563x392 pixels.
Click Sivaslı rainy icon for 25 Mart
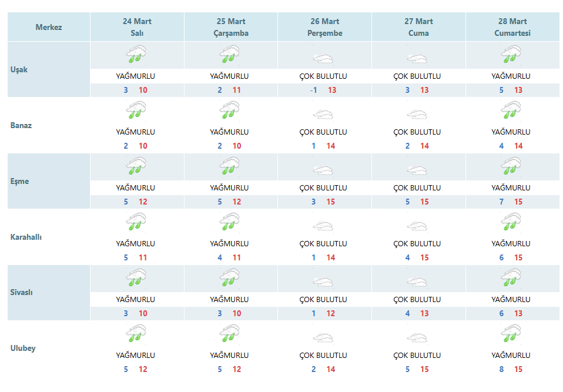pyautogui.click(x=229, y=277)
